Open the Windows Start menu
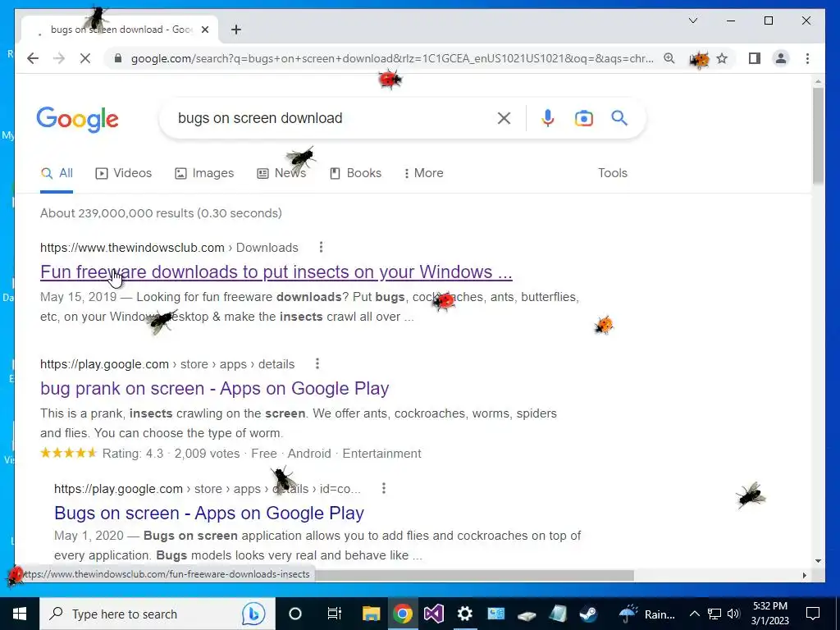 pyautogui.click(x=20, y=614)
